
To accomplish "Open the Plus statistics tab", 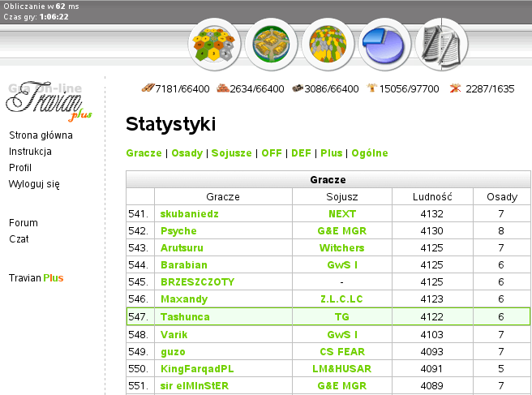I will (x=332, y=153).
